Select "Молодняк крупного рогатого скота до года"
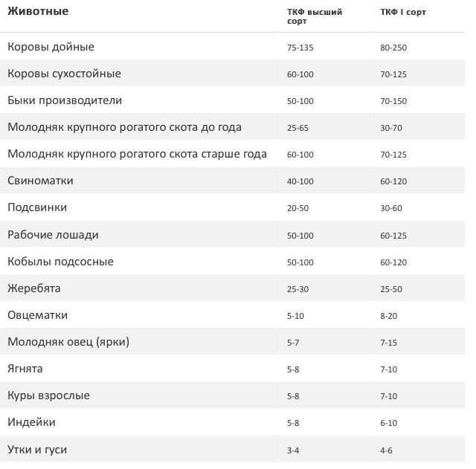The image size is (476, 469). click(x=124, y=127)
